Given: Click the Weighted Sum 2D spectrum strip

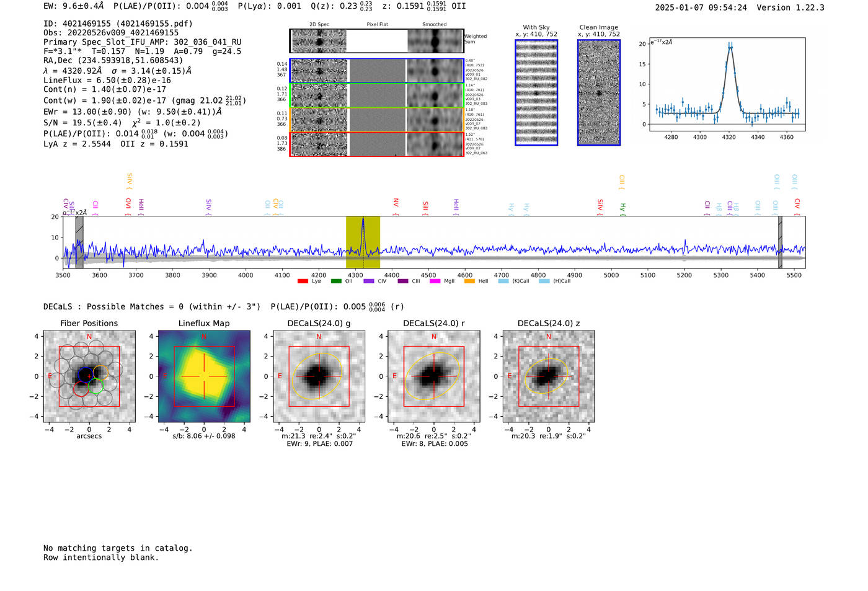Looking at the screenshot, I should pos(376,41).
